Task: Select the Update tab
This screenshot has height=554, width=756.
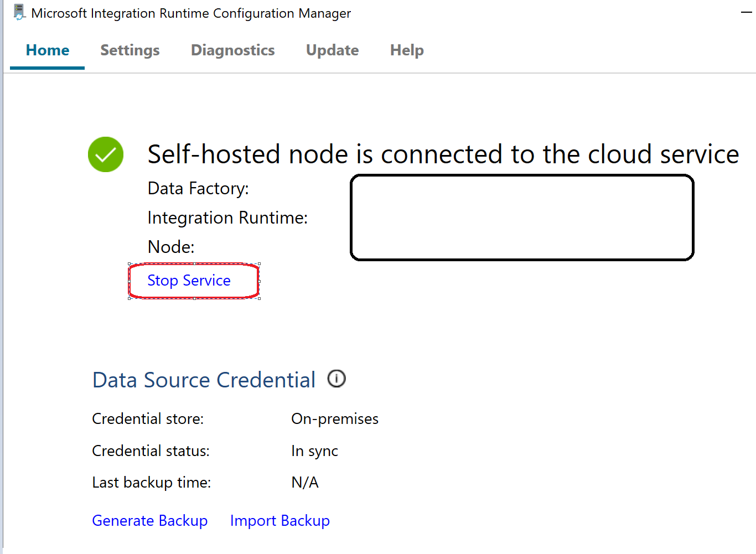Action: coord(332,50)
